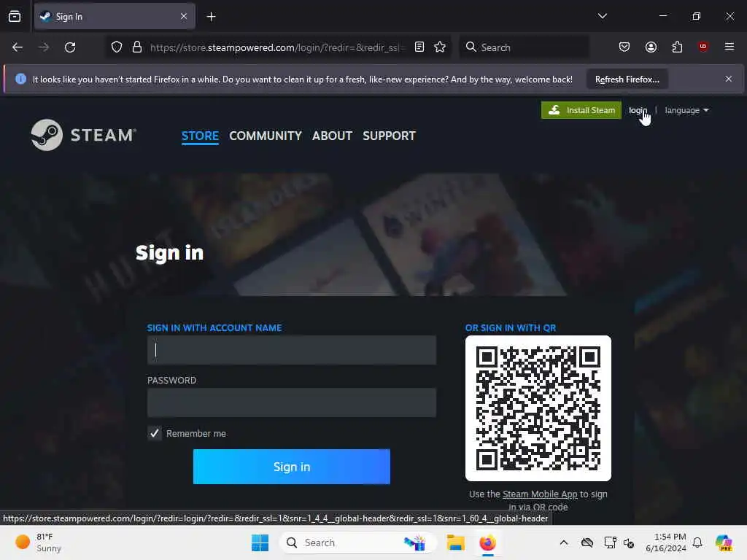The height and width of the screenshot is (560, 747).
Task: Open Firefox View recent browsing icon
Action: coord(15,16)
